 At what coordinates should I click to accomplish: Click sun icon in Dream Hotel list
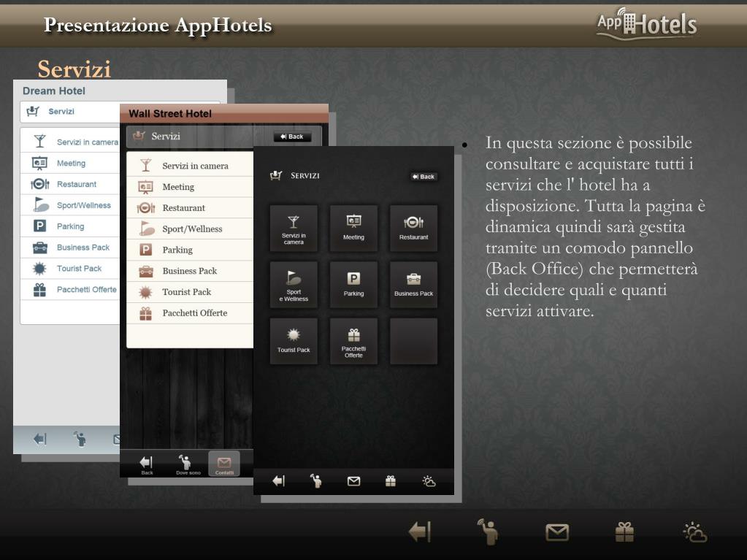39,268
